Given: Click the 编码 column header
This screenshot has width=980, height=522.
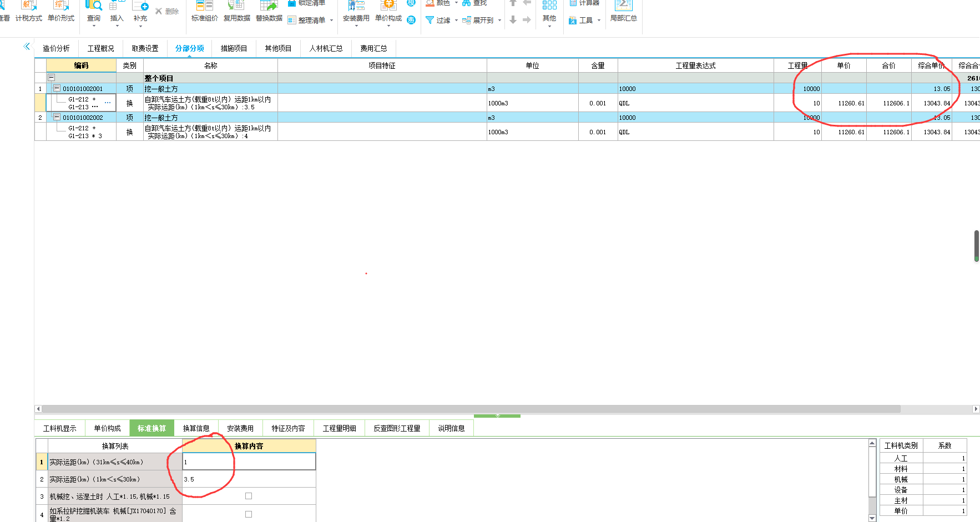Looking at the screenshot, I should (81, 65).
